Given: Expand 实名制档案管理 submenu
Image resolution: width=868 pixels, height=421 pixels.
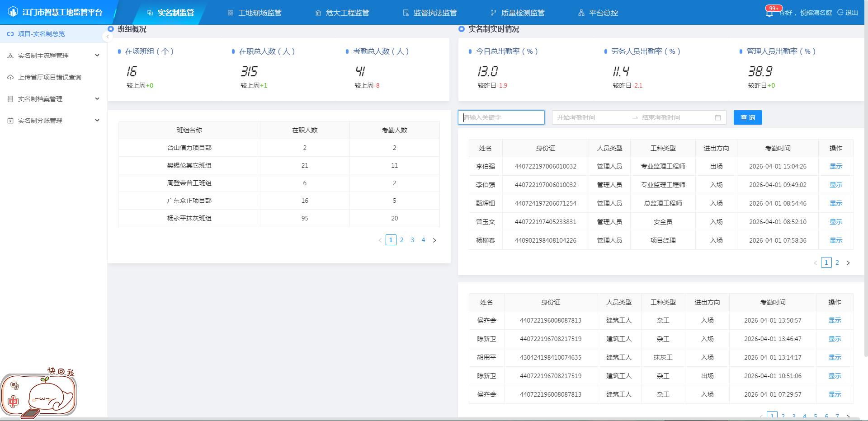Looking at the screenshot, I should tap(97, 99).
